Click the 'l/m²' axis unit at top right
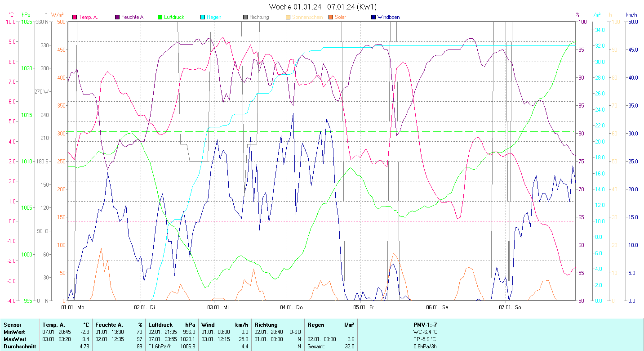The width and height of the screenshot is (644, 351). (596, 14)
